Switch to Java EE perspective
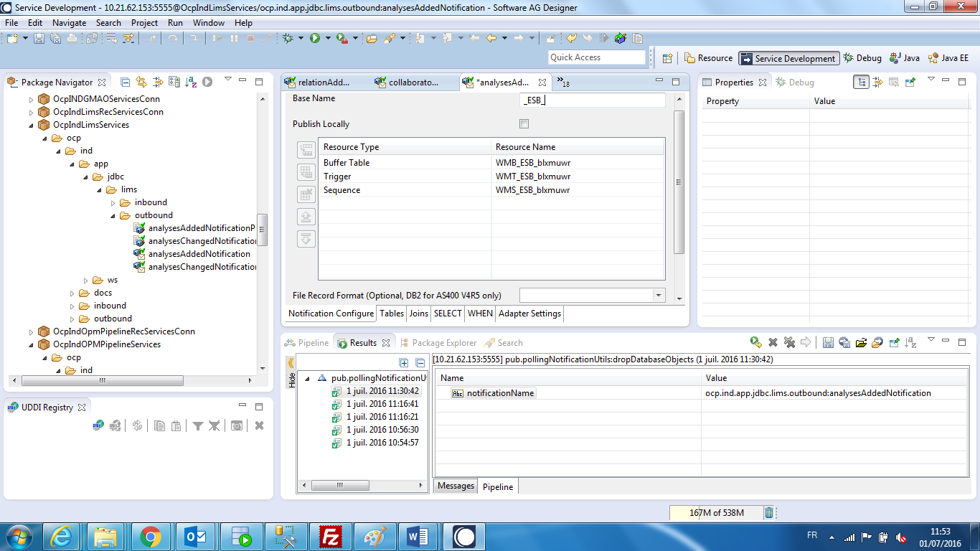Viewport: 980px width, 551px height. [948, 58]
